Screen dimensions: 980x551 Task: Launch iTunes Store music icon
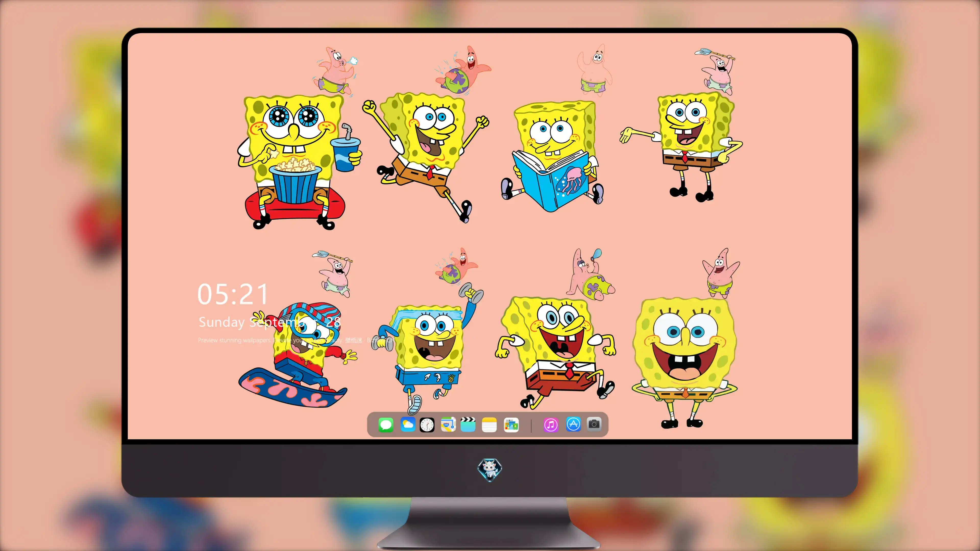point(551,424)
